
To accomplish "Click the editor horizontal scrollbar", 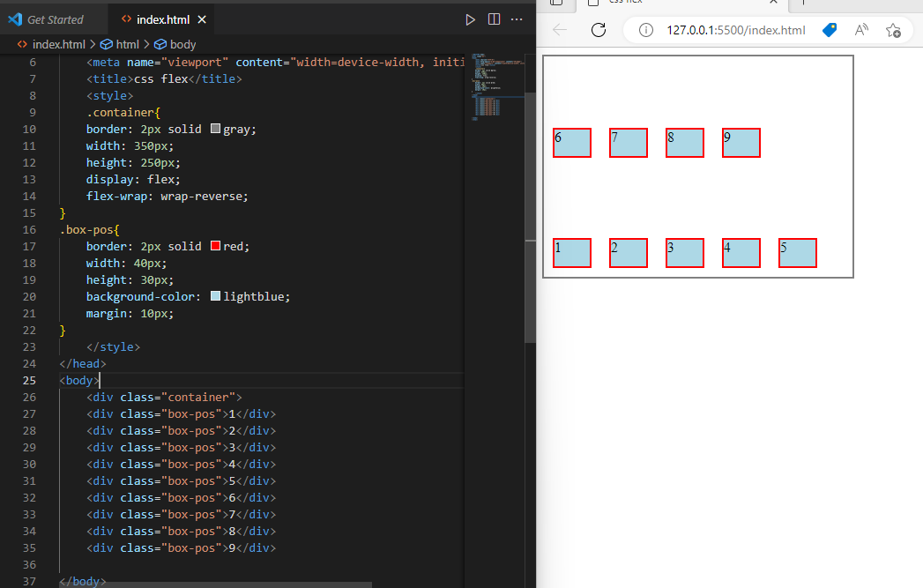I will (x=215, y=584).
